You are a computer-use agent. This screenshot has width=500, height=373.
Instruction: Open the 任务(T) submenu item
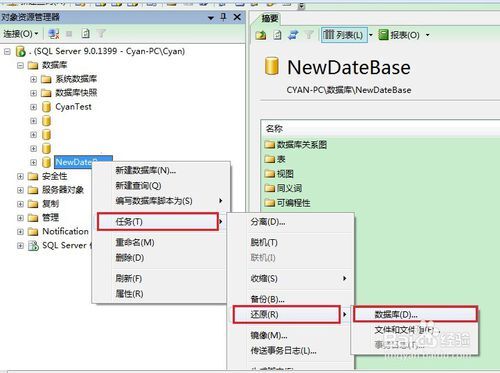coord(158,222)
